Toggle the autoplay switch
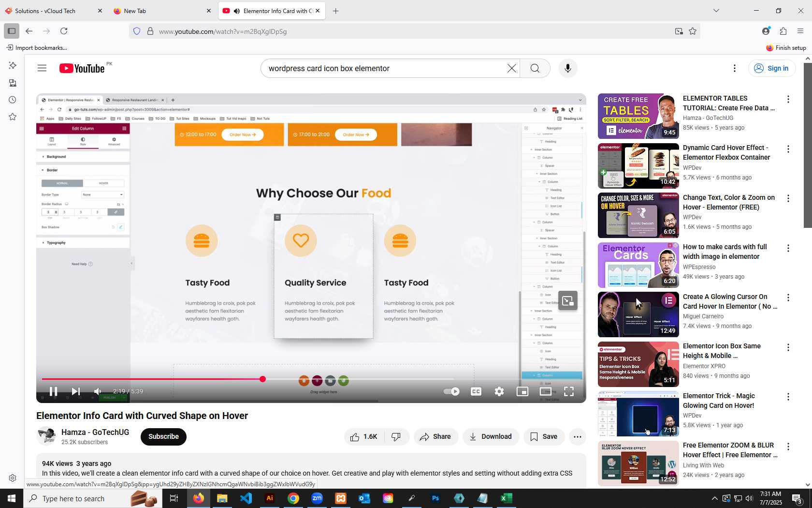This screenshot has height=508, width=812. (451, 391)
